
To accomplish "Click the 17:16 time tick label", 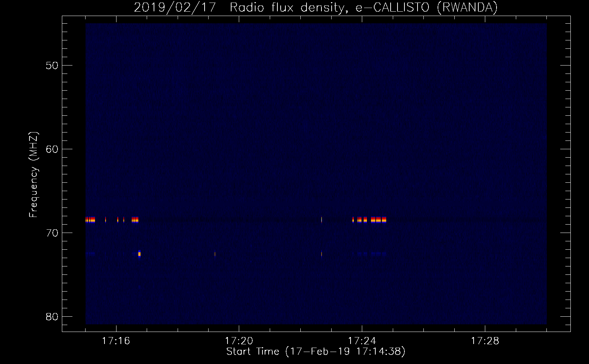I will coord(116,341).
